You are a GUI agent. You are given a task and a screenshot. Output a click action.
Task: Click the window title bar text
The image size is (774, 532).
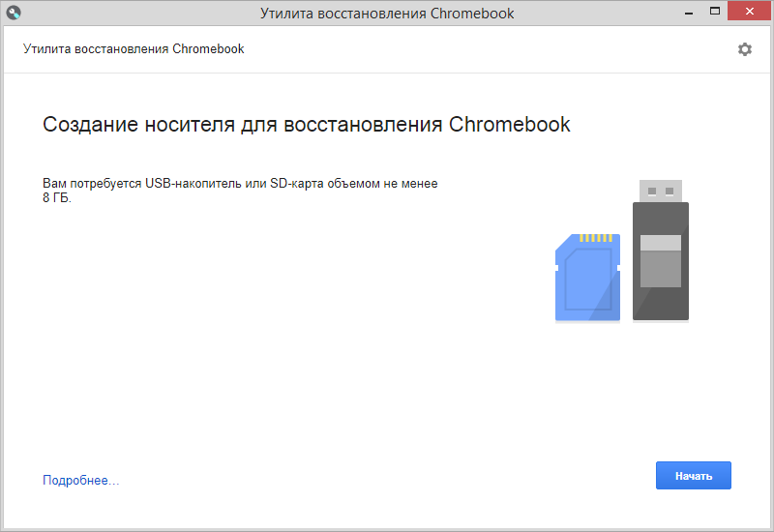[387, 14]
